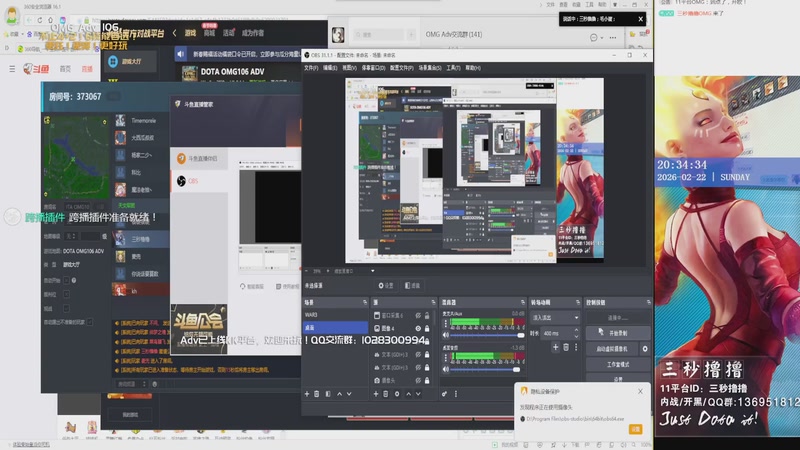Viewport: 800px width, 450px height.
Task: Move selected source up in Sources panel
Action: point(408,394)
